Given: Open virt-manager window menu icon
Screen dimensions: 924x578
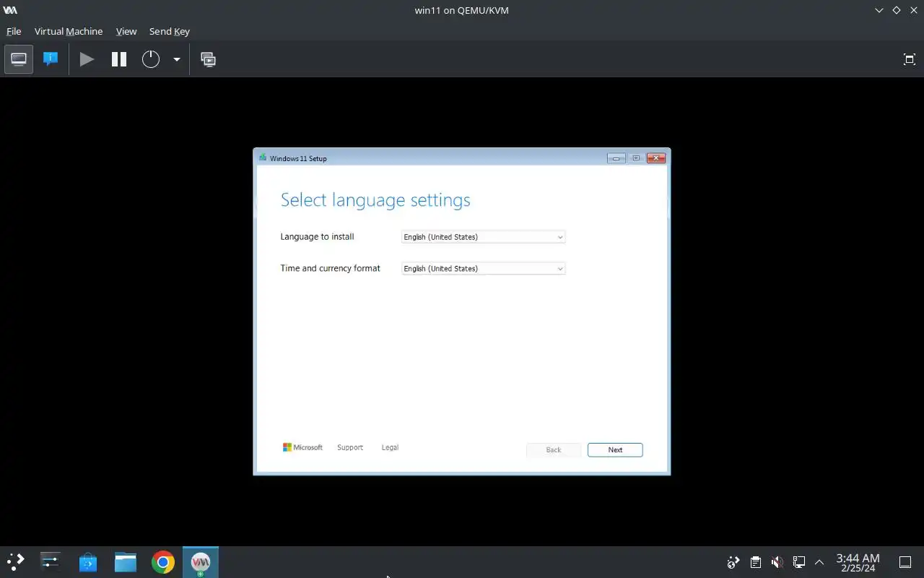Looking at the screenshot, I should 10,10.
